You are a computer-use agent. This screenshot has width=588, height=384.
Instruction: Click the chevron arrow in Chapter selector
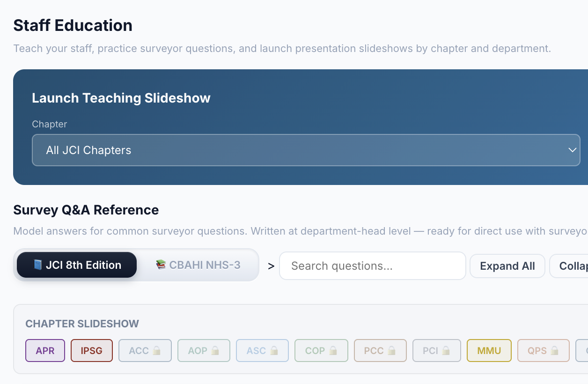(x=572, y=150)
